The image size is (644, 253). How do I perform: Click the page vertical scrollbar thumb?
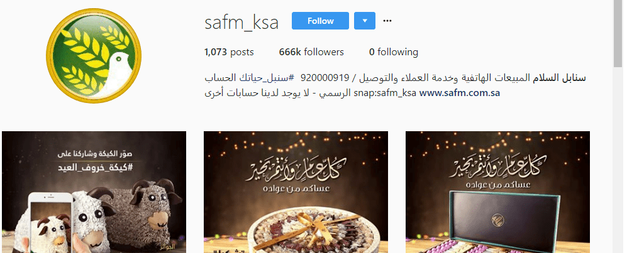click(x=618, y=33)
